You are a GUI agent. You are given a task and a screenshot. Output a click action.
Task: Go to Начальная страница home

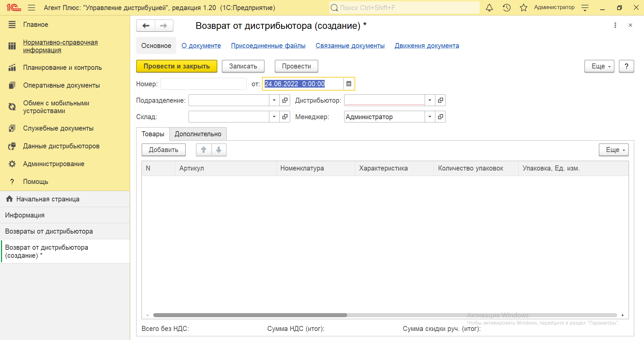(x=65, y=199)
